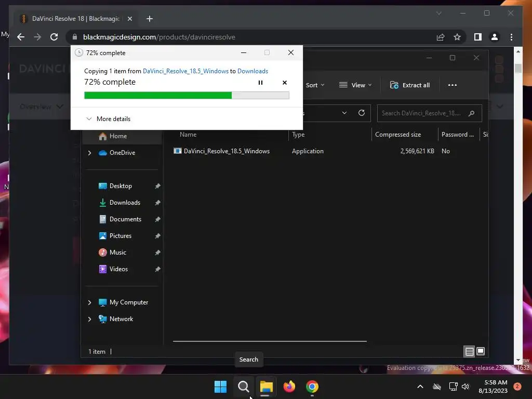Click the search magnifier in Explorer

coord(471,113)
